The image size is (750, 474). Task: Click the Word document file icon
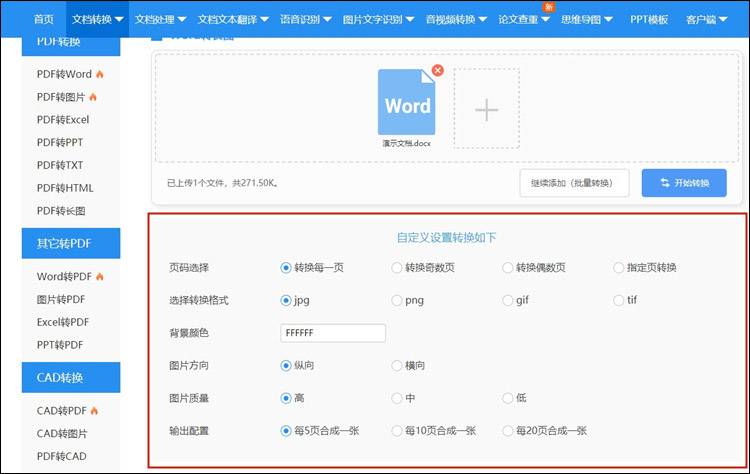click(406, 102)
